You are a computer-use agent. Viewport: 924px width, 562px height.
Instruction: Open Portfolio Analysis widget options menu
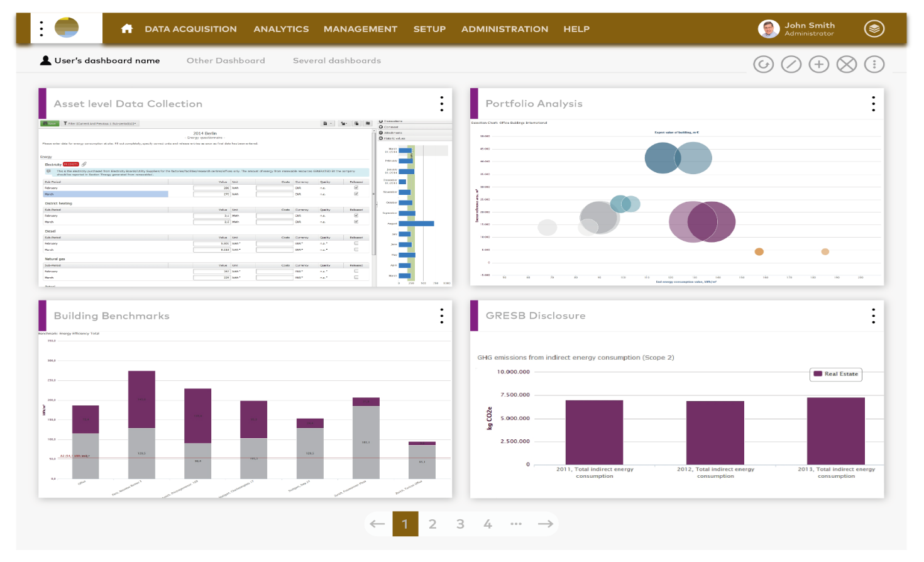pyautogui.click(x=874, y=104)
